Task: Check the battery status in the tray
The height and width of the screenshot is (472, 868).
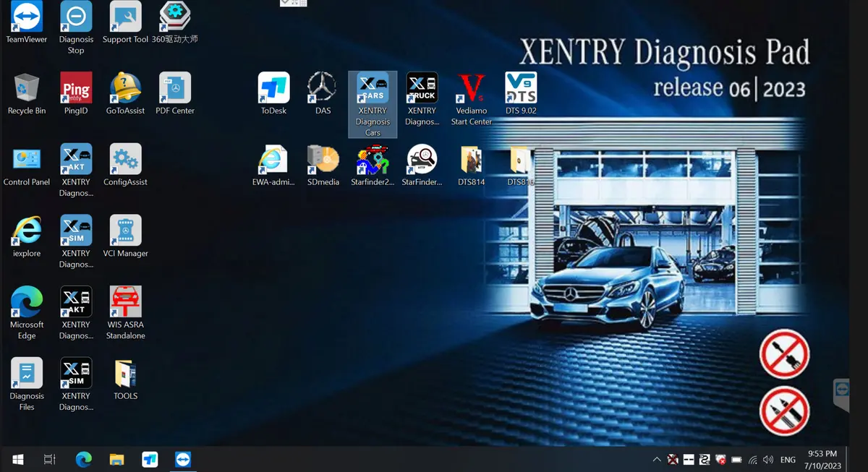Action: coord(736,459)
